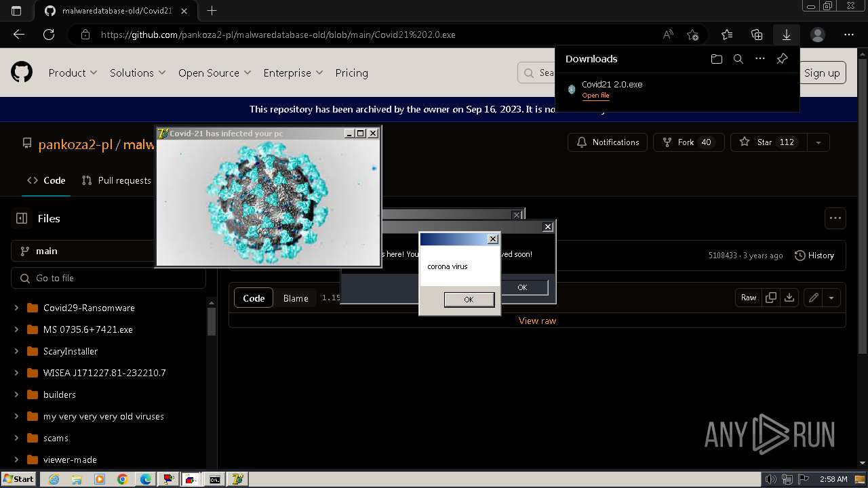Click the Raw button
Image resolution: width=868 pixels, height=488 pixels.
[x=749, y=298]
